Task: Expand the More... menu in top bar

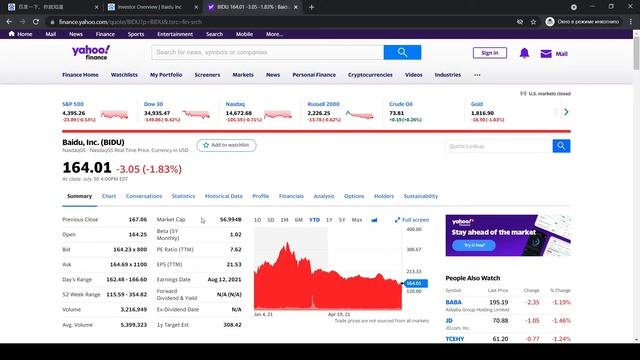Action: click(274, 34)
